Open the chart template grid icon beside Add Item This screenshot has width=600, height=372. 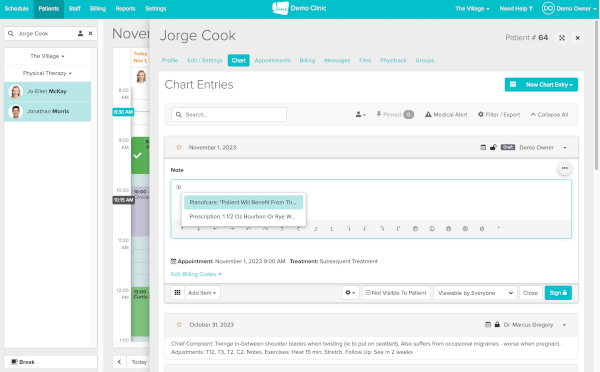(x=177, y=293)
